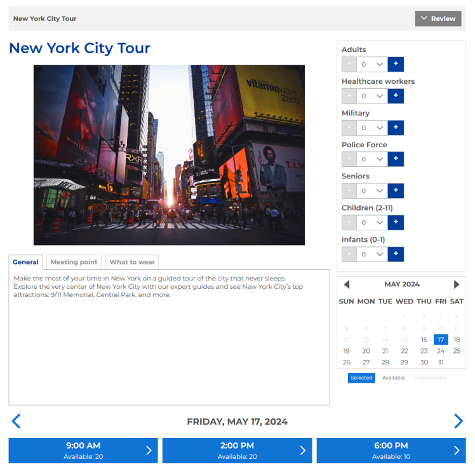
Task: Increase the Healthcare workers count
Action: pos(396,96)
